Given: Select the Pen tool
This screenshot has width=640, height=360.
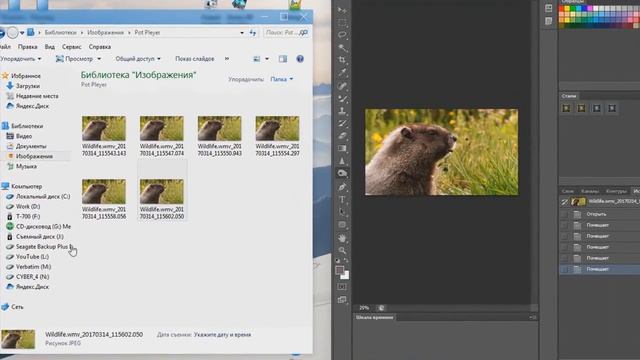Looking at the screenshot, I should pos(342,187).
